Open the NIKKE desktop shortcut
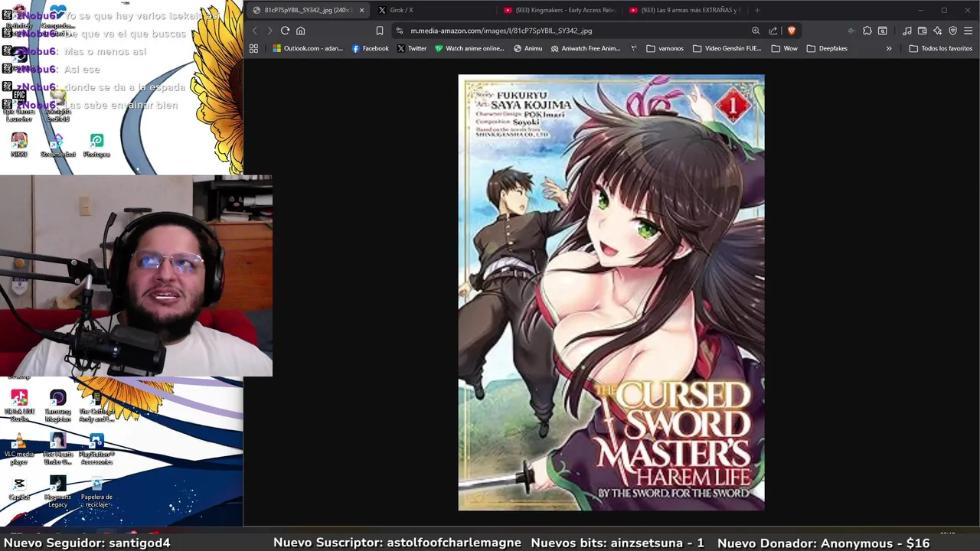 coord(19,145)
